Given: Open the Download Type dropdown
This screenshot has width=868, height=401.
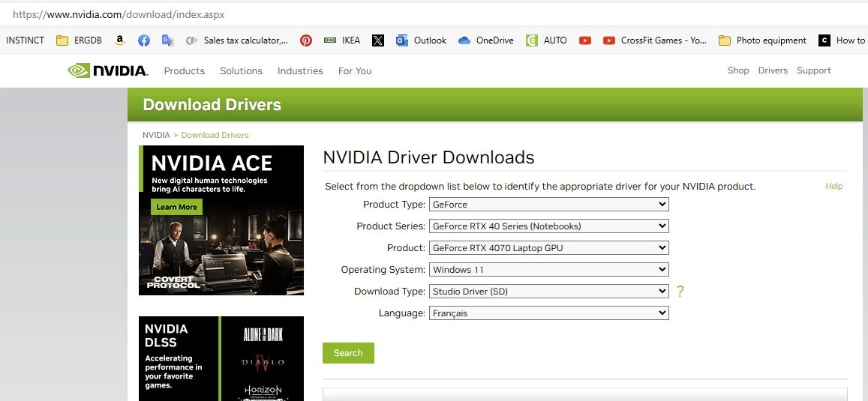Looking at the screenshot, I should (x=549, y=292).
